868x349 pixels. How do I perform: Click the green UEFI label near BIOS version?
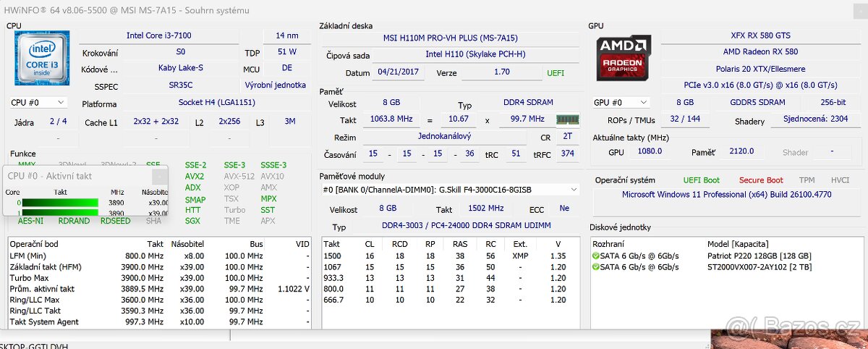pos(556,73)
